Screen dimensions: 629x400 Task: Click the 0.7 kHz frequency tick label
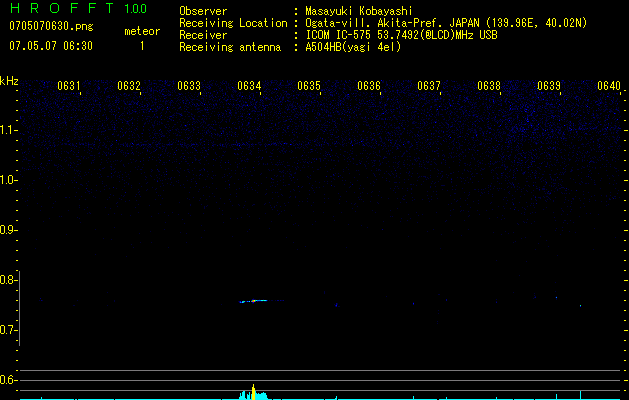(7, 330)
